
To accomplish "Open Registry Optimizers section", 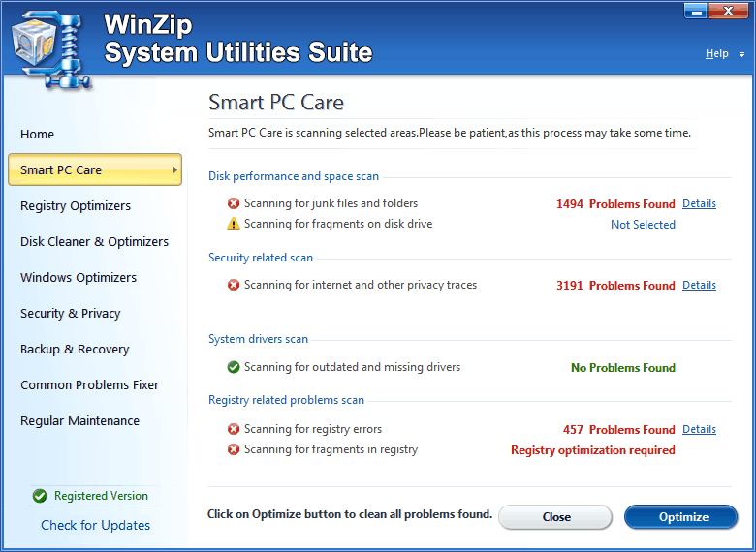I will point(76,205).
